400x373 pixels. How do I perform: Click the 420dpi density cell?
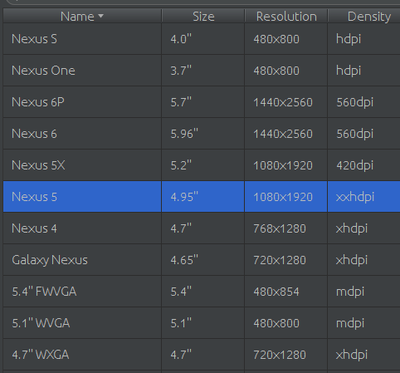click(364, 165)
